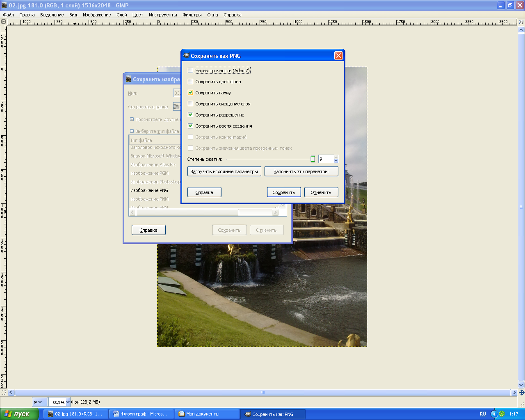Viewport: 525px width, 420px height.
Task: Click canvas horizontal scrollbar left arrow
Action: [x=11, y=393]
